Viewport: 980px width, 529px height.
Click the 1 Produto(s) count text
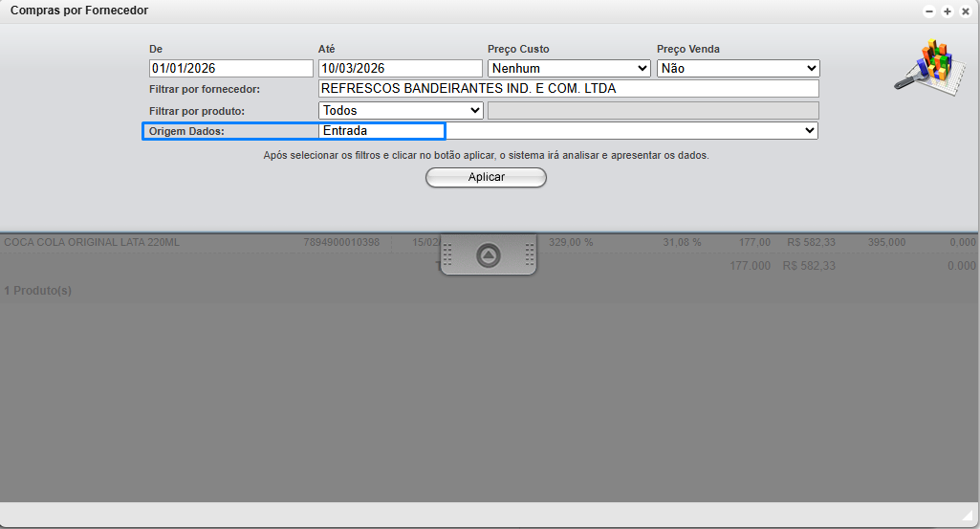pos(38,291)
